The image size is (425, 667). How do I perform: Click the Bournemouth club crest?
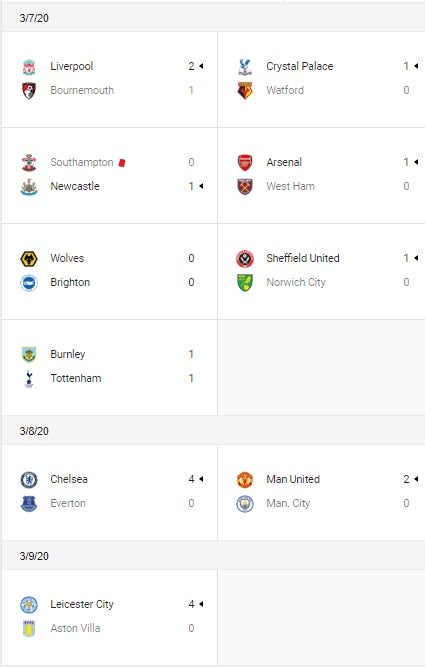coord(29,91)
